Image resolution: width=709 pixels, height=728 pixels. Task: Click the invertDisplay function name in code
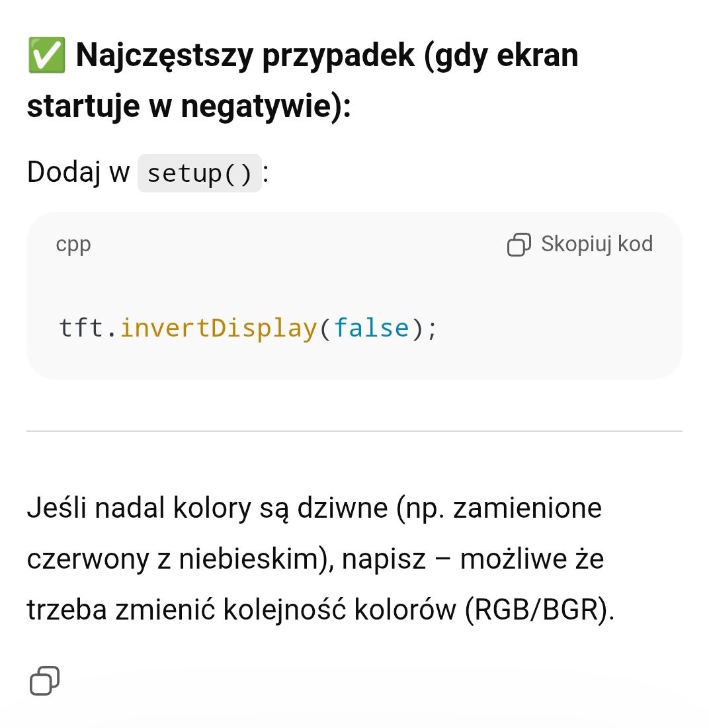pyautogui.click(x=218, y=329)
